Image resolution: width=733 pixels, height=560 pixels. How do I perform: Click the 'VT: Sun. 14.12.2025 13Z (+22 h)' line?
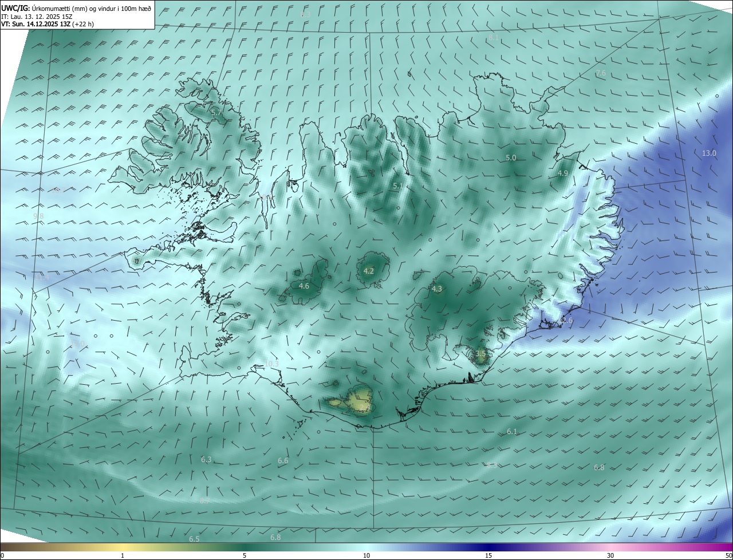[48, 24]
